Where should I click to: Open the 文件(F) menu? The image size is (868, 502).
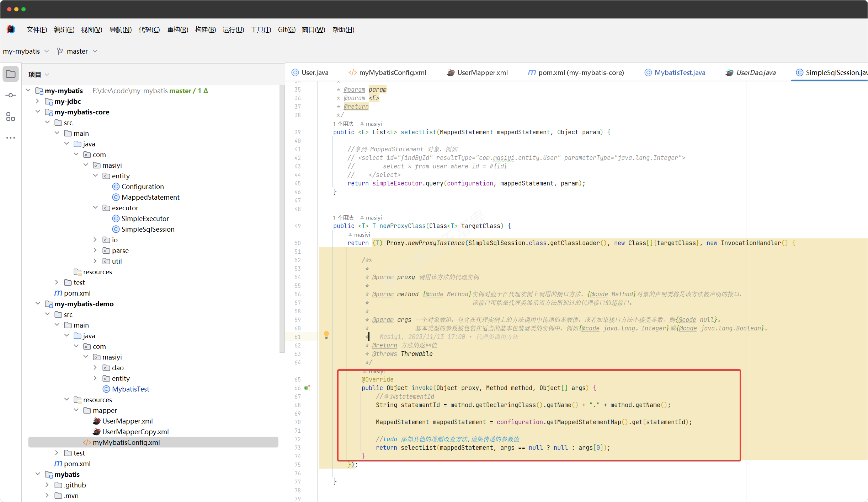coord(37,29)
